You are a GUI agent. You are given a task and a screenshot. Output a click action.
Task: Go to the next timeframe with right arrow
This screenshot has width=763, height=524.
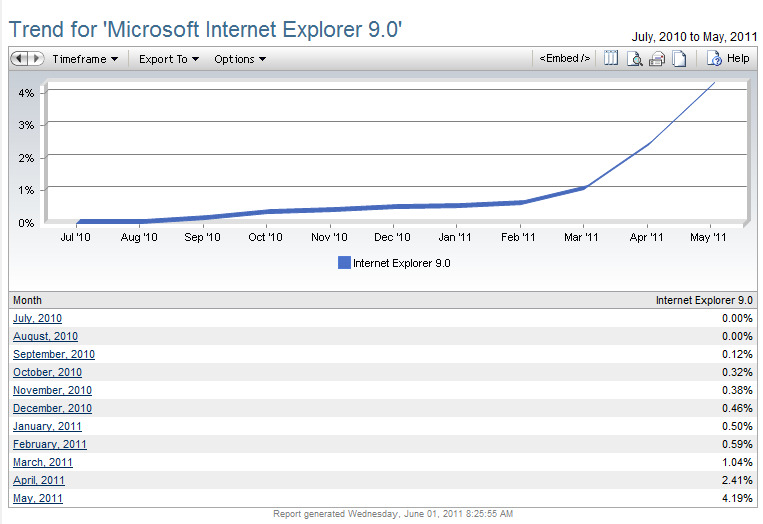36,59
